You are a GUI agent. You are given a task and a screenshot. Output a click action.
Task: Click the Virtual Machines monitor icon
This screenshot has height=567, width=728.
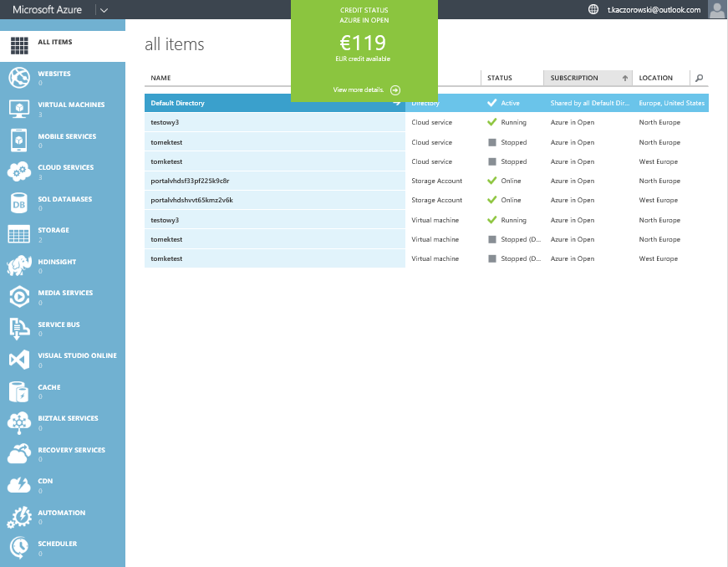click(19, 109)
